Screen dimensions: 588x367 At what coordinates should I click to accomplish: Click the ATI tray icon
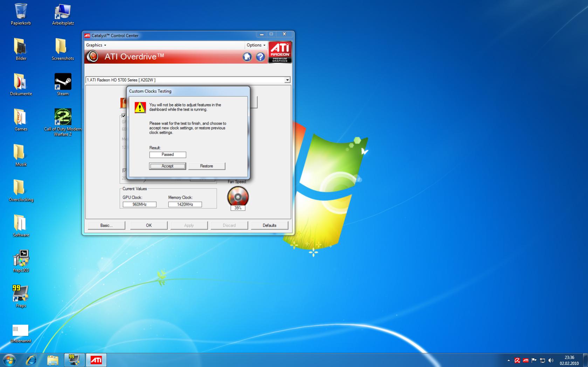(x=525, y=360)
